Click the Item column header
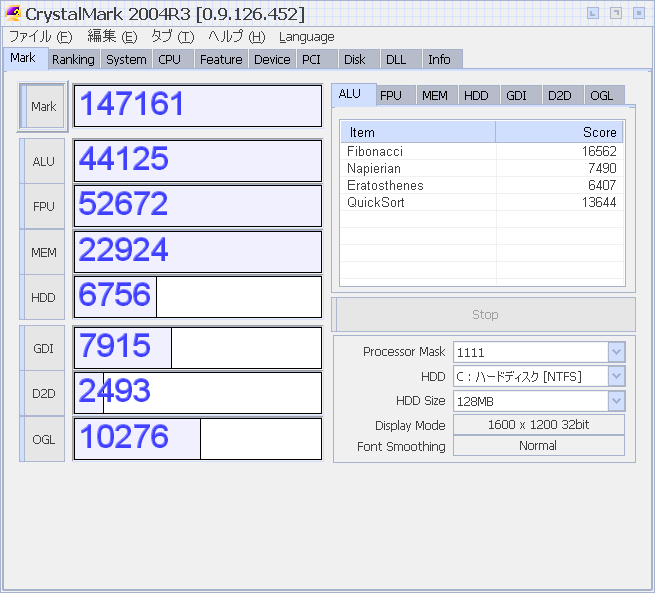655x593 pixels. click(x=418, y=132)
